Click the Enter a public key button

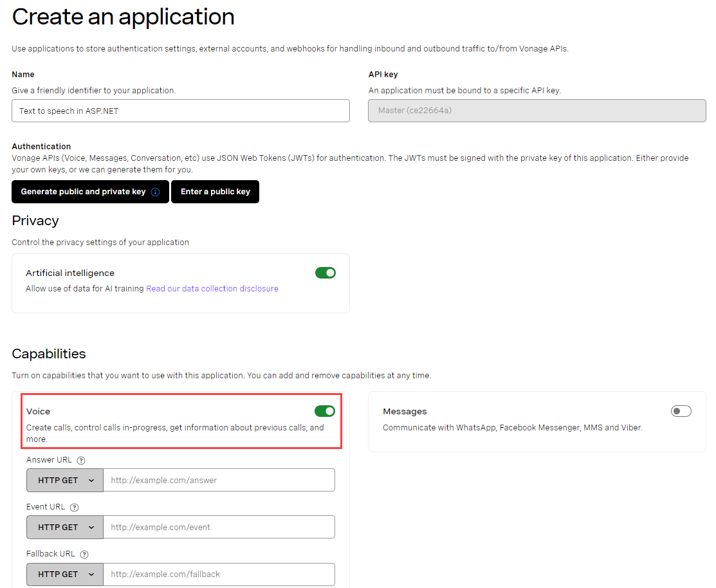(x=215, y=192)
